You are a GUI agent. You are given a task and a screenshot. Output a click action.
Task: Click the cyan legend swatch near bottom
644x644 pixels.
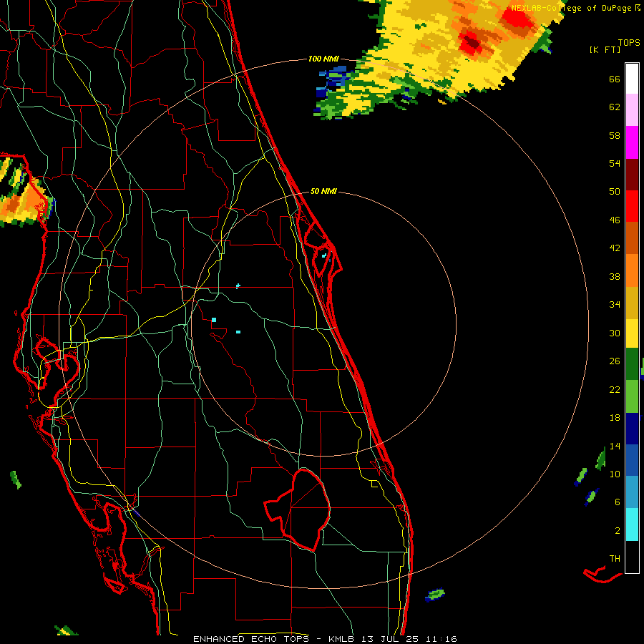click(632, 525)
